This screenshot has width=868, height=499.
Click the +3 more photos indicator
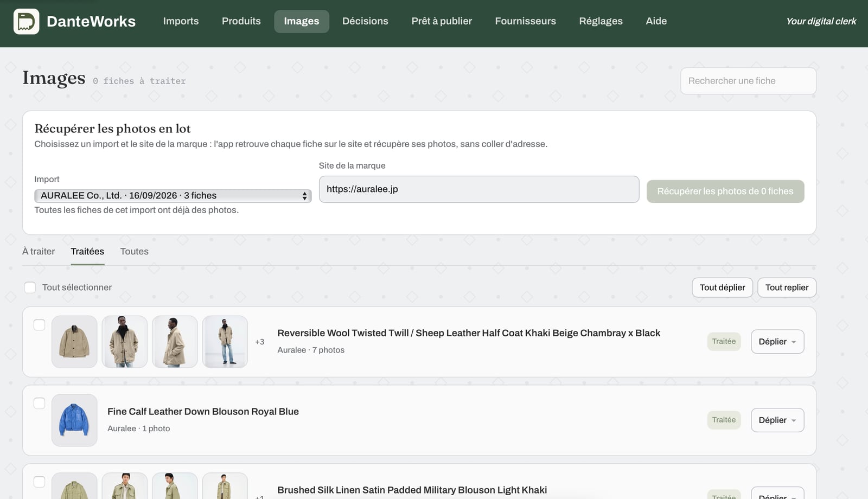(x=260, y=342)
